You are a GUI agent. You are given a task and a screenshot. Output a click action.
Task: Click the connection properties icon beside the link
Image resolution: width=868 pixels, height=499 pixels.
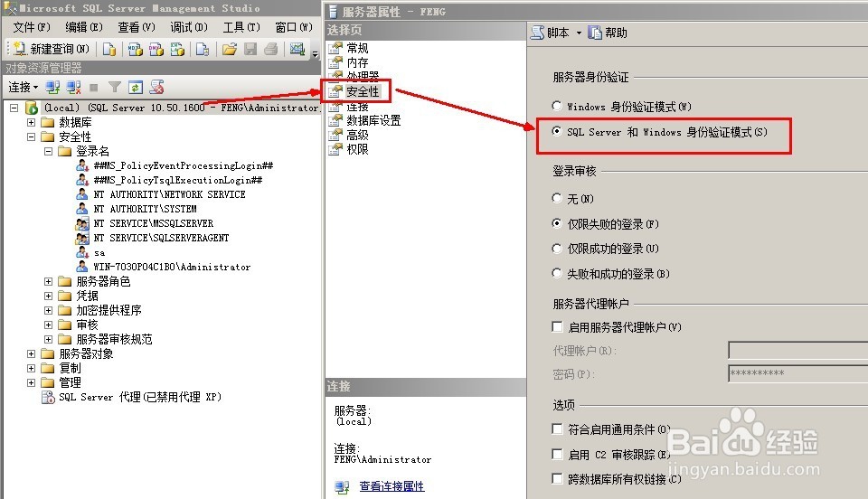[342, 487]
